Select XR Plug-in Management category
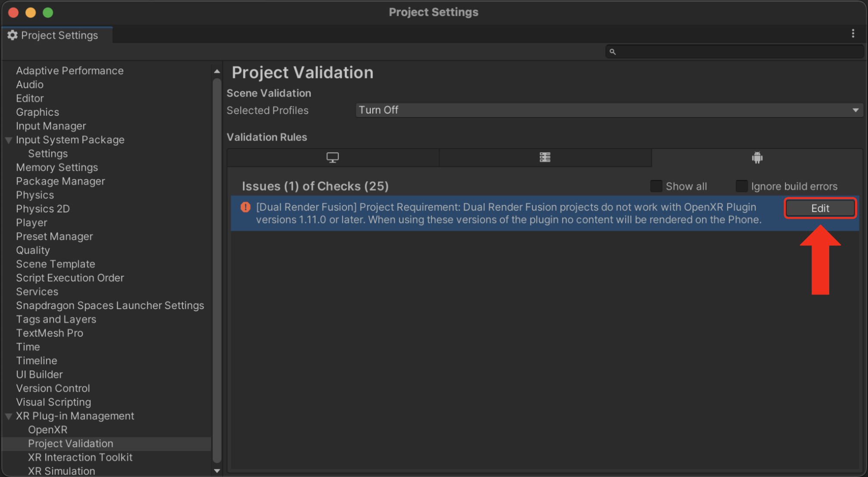The height and width of the screenshot is (477, 868). (x=75, y=416)
